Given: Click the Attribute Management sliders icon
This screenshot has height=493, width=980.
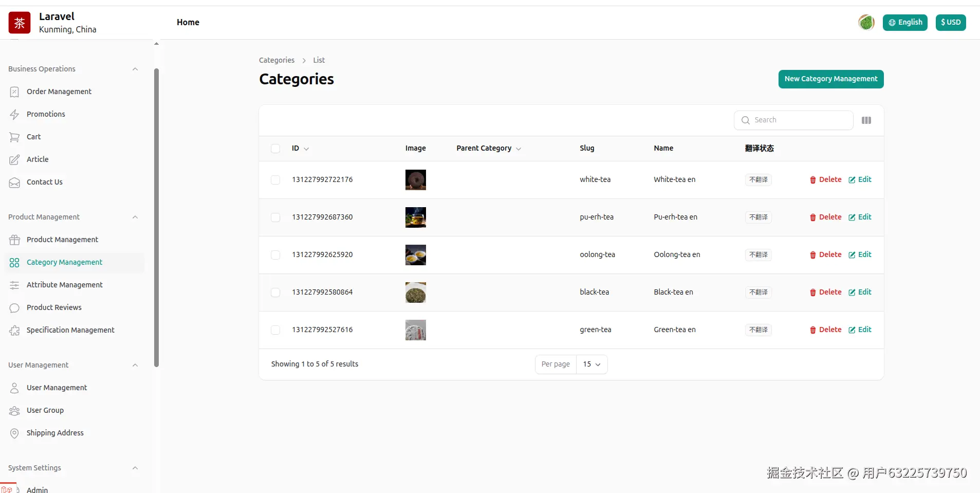Looking at the screenshot, I should click(14, 285).
